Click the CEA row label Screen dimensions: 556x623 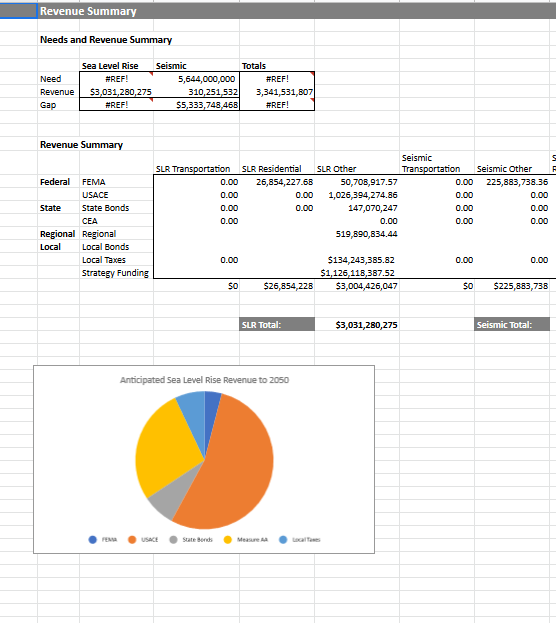point(89,221)
